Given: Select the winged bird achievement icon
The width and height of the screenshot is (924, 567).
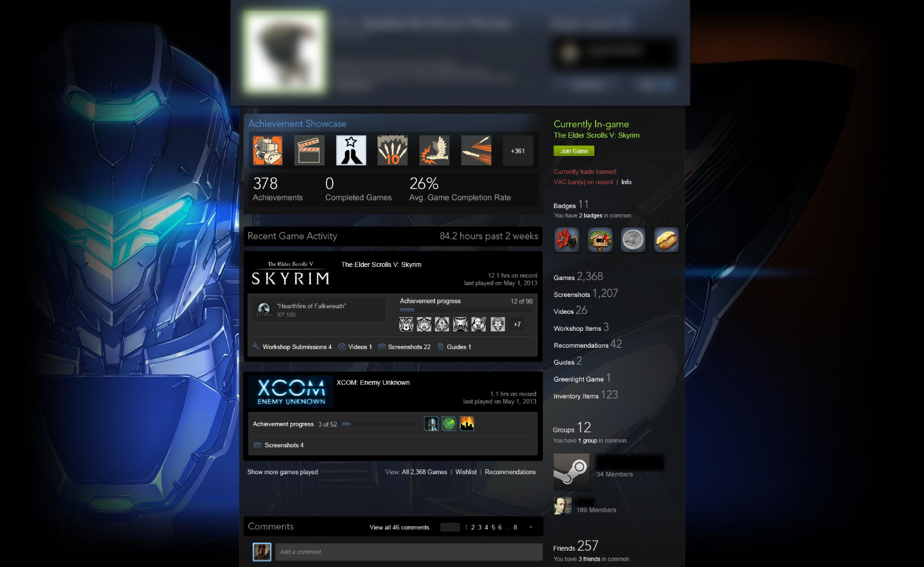Looking at the screenshot, I should click(x=434, y=150).
